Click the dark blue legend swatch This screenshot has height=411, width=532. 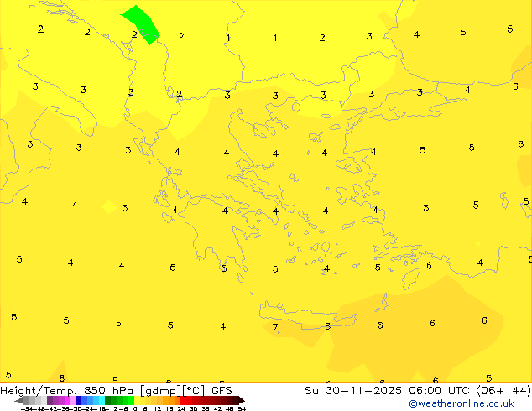pos(79,400)
